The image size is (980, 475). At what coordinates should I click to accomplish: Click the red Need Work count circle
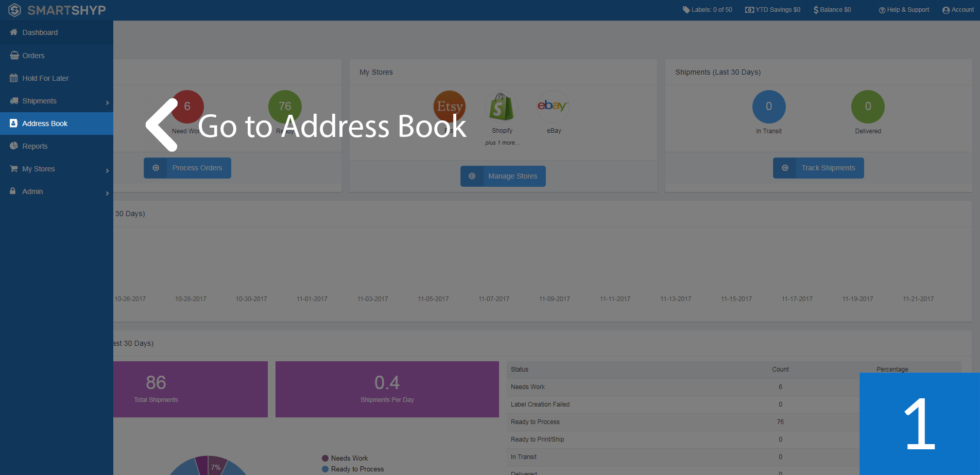point(187,107)
